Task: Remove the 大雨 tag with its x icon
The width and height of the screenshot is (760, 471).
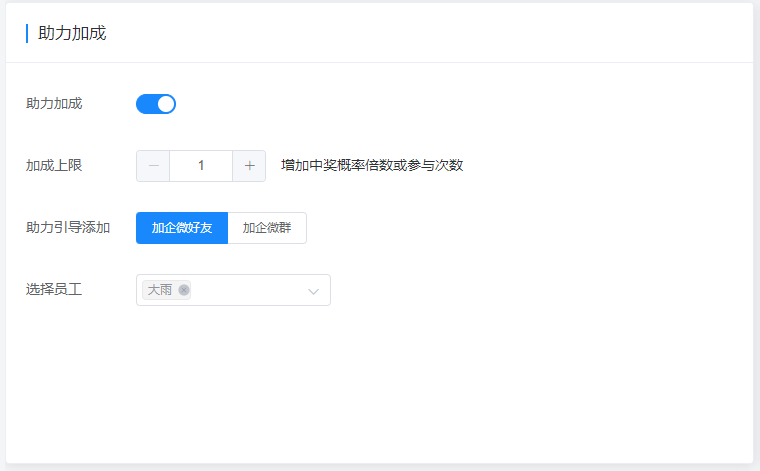Action: [184, 290]
